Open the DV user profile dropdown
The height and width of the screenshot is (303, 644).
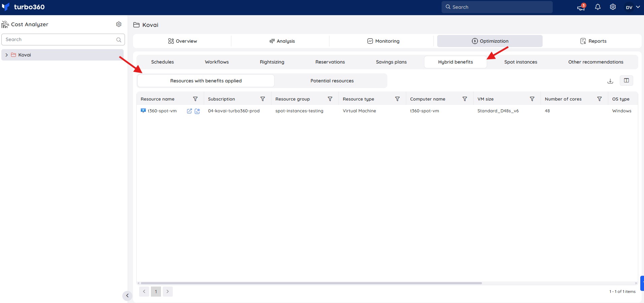click(633, 7)
